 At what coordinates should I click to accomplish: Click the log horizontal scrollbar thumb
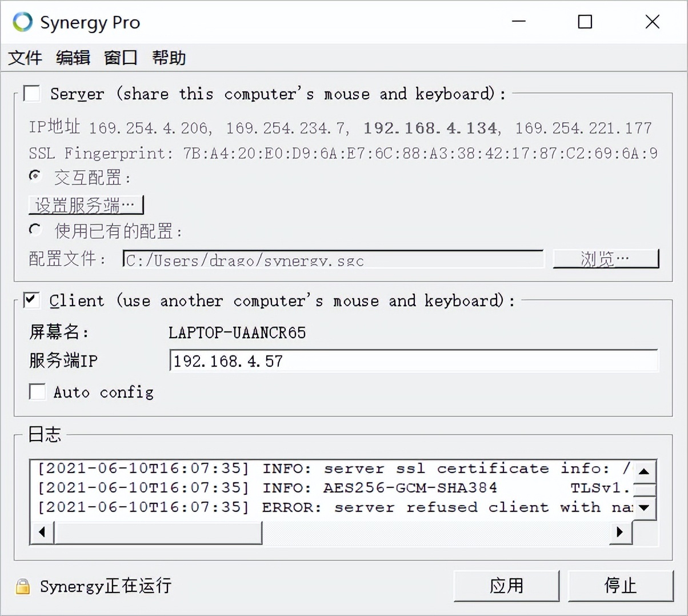(x=158, y=533)
